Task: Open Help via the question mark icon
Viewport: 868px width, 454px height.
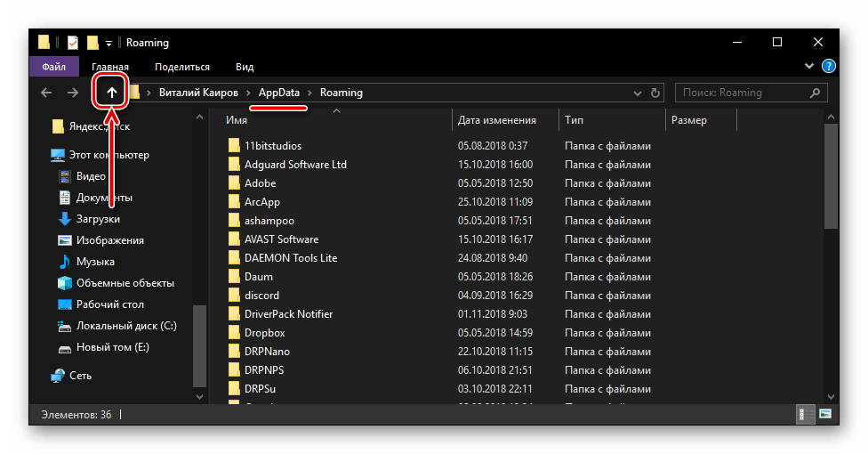Action: coord(828,67)
